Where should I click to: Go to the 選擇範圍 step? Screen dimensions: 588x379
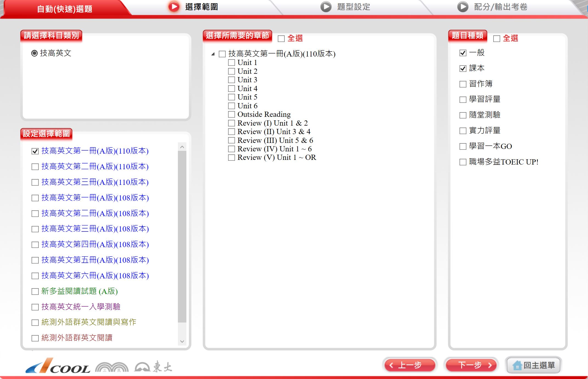[202, 7]
